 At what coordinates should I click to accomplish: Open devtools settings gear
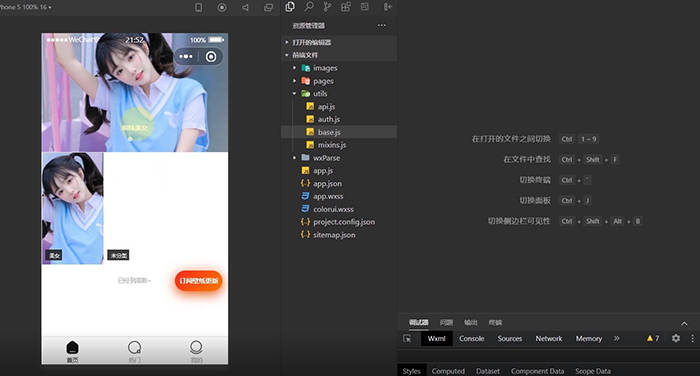(x=676, y=338)
